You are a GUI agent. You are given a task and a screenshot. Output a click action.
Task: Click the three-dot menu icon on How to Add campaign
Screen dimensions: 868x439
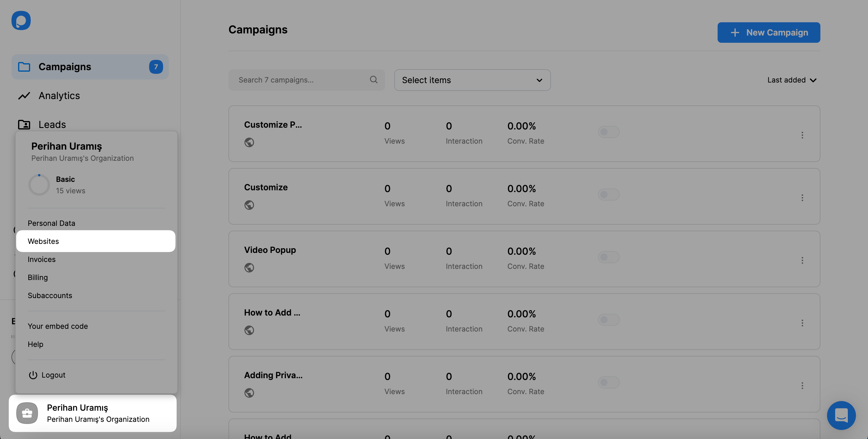click(x=802, y=322)
